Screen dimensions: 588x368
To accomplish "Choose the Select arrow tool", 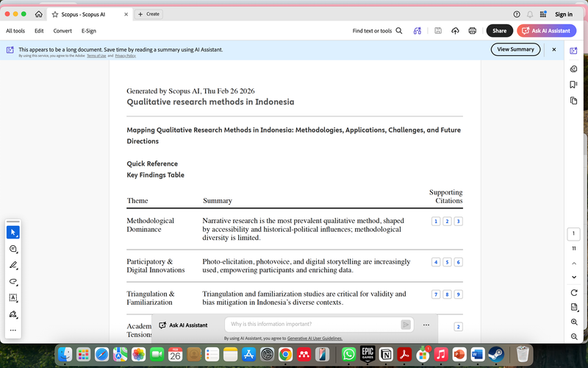I will click(13, 233).
